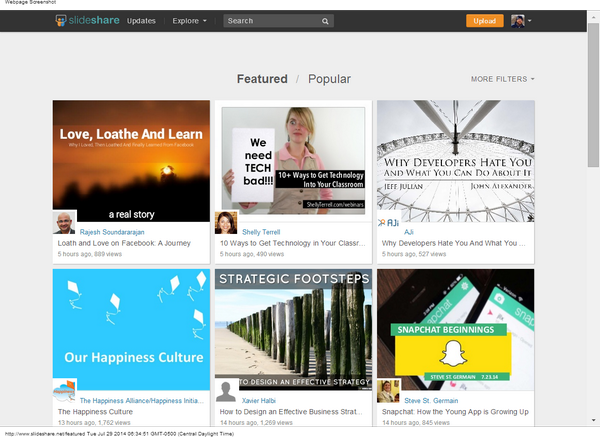Click the AJi author logo
Image resolution: width=600 pixels, height=437 pixels.
388,222
